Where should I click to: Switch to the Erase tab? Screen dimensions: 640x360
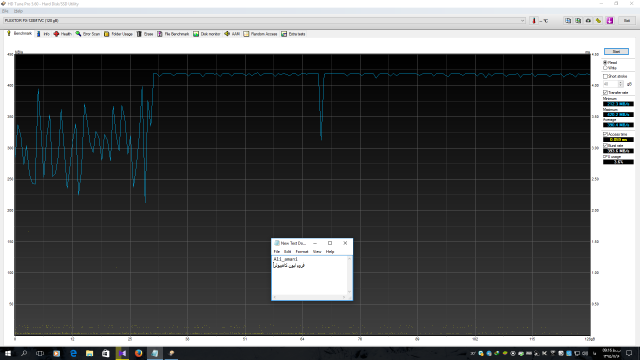point(145,34)
